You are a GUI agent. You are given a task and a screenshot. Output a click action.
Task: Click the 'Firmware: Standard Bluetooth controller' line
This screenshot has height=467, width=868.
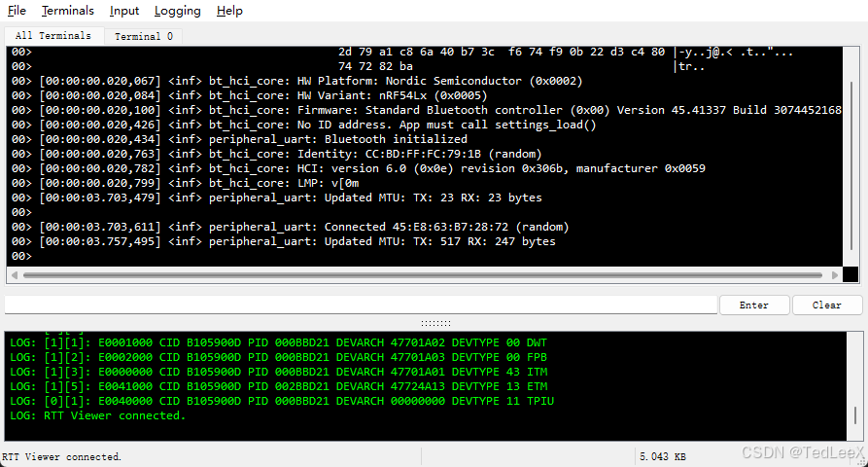(427, 110)
